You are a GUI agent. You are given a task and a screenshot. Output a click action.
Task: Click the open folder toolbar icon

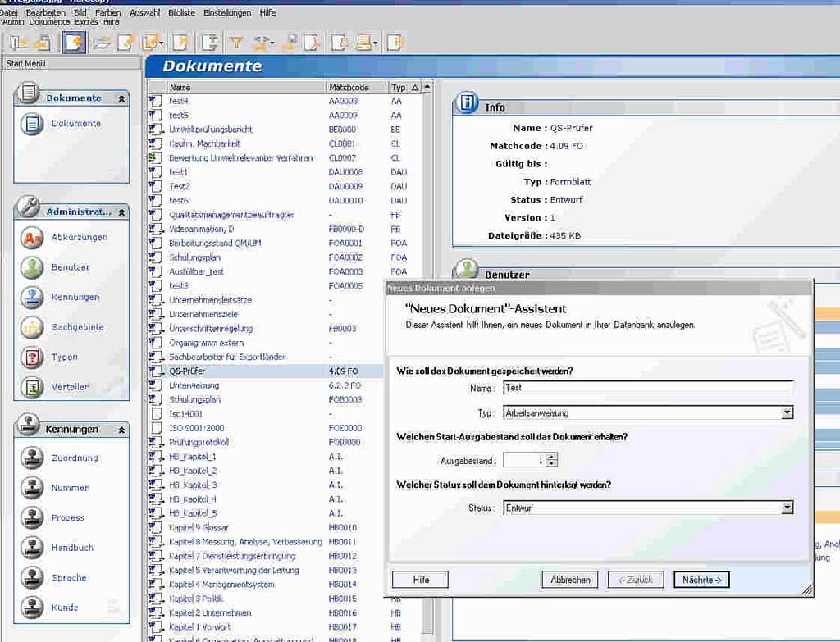point(101,43)
